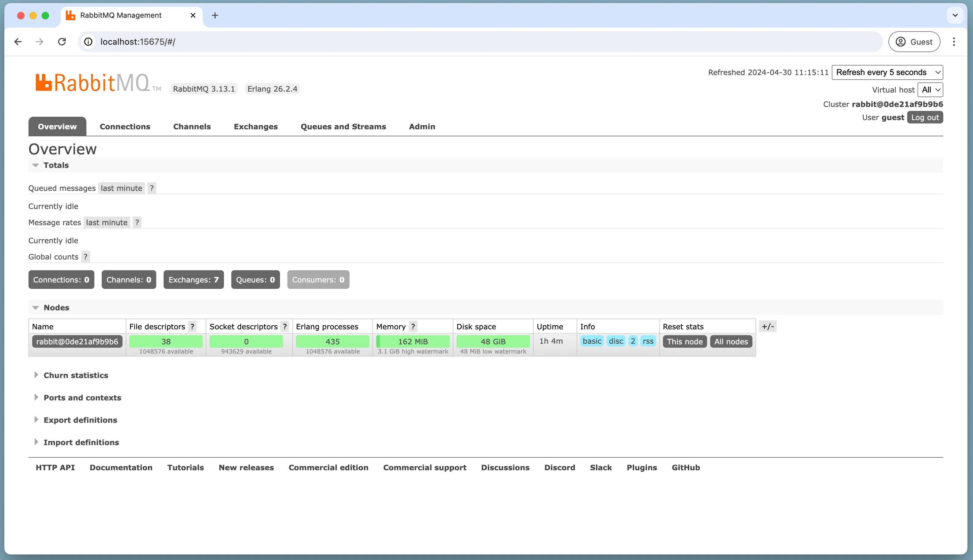This screenshot has height=560, width=973.
Task: Click the help icon next to Queued messages
Action: (x=152, y=188)
